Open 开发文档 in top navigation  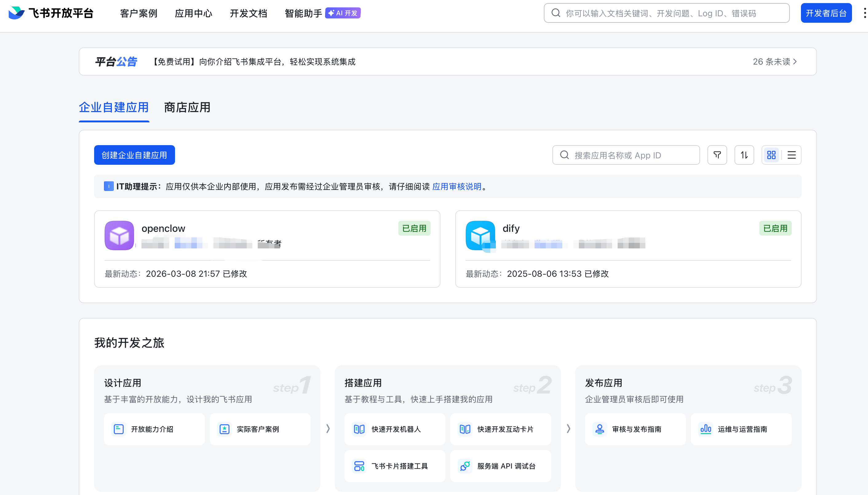coord(248,13)
